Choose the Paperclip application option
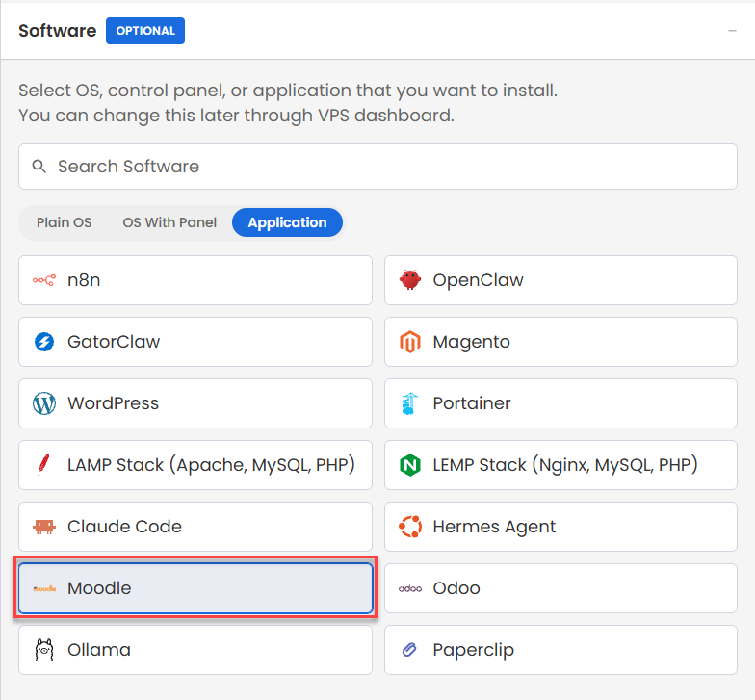755x700 pixels. click(x=560, y=650)
